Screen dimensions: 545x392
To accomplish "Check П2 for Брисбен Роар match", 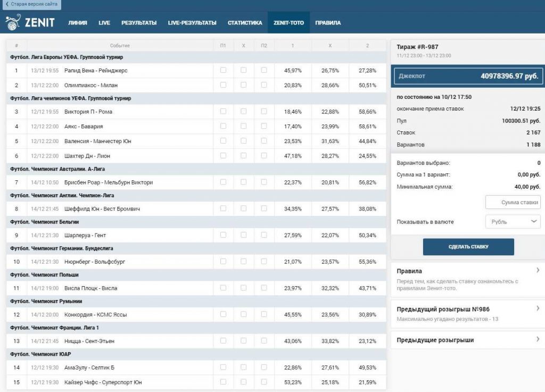I will (x=264, y=182).
